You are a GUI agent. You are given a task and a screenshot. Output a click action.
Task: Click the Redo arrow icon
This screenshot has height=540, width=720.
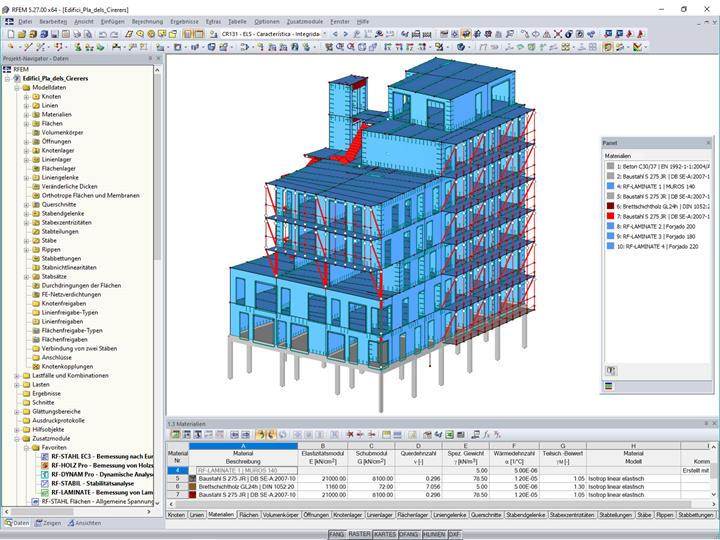[114, 34]
